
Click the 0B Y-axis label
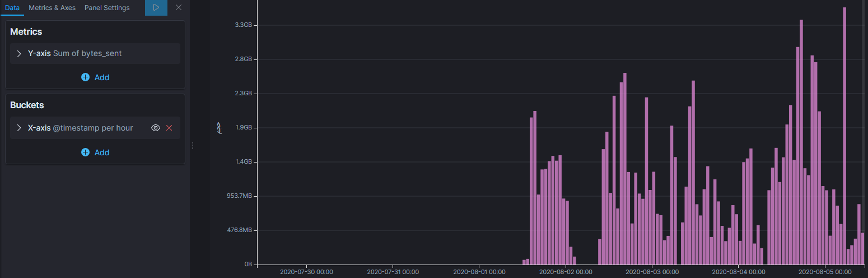pyautogui.click(x=249, y=264)
